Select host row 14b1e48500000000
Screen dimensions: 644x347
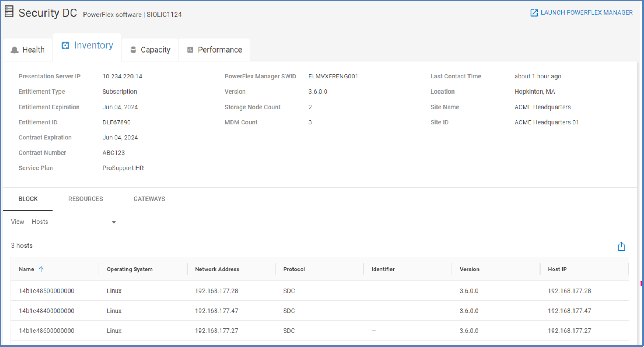[x=320, y=291]
